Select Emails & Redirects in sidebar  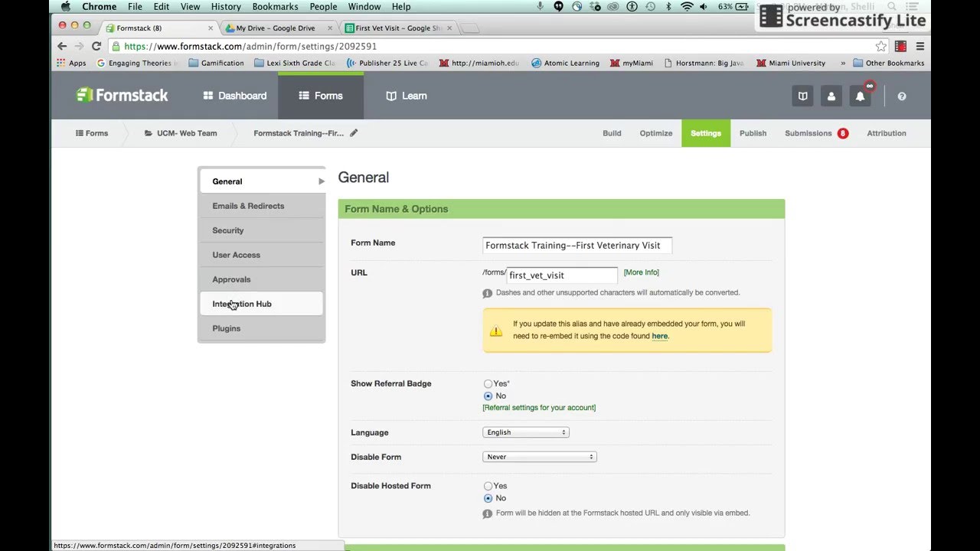[262, 206]
